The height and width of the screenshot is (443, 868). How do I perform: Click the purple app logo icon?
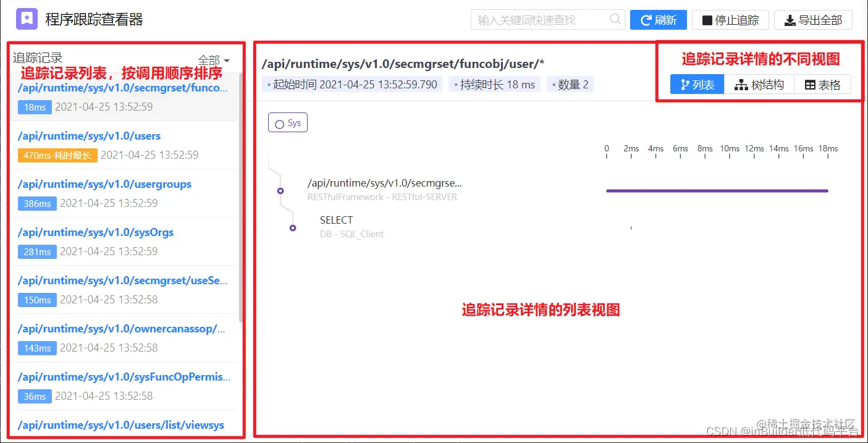point(27,19)
